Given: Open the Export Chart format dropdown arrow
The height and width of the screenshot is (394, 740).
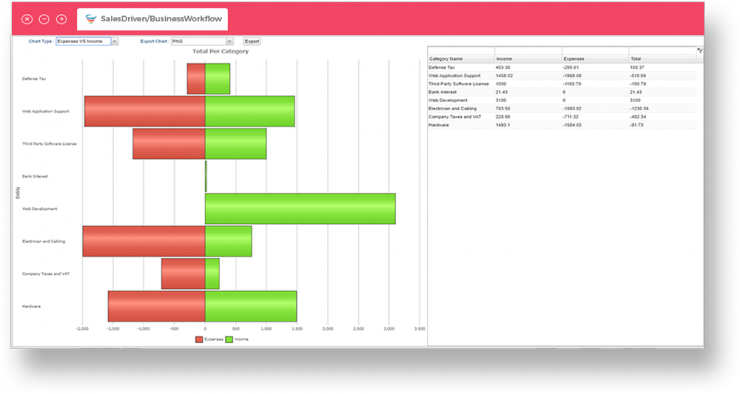Looking at the screenshot, I should 229,42.
